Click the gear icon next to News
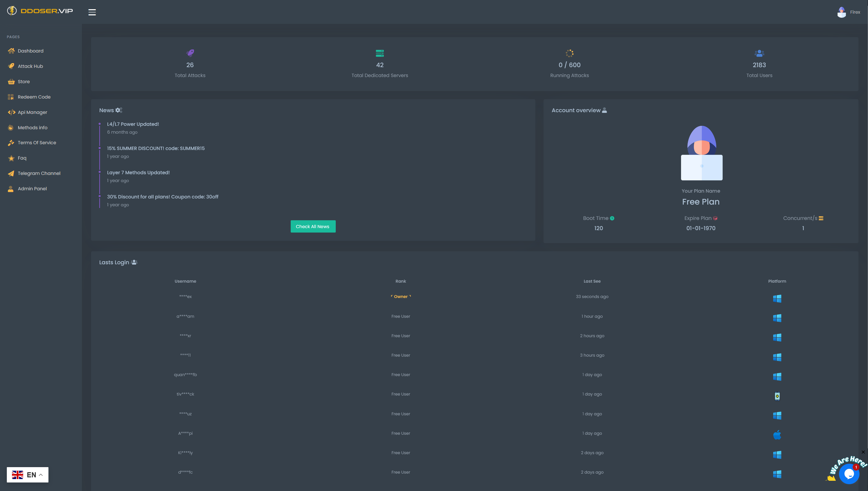The image size is (868, 491). click(118, 110)
